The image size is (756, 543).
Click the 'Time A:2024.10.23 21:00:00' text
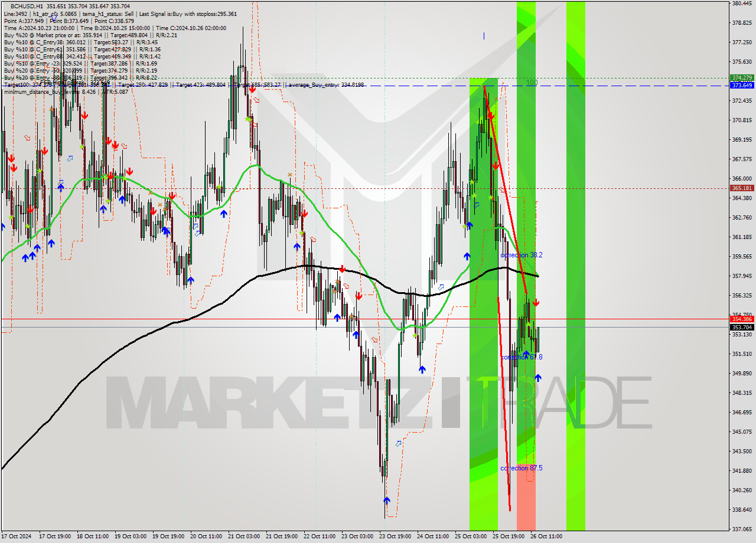[39, 28]
